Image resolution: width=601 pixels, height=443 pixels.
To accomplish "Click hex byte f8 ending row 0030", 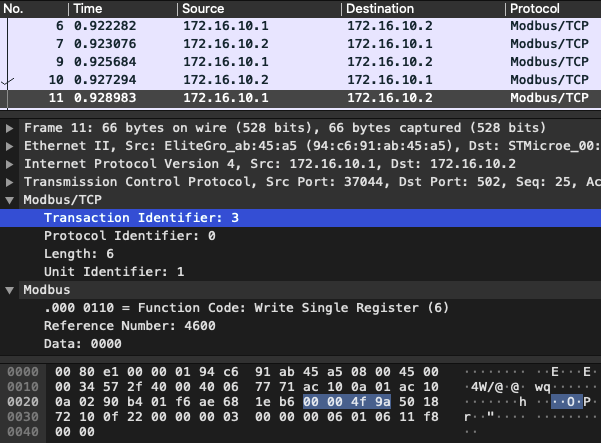I will pyautogui.click(x=431, y=417).
